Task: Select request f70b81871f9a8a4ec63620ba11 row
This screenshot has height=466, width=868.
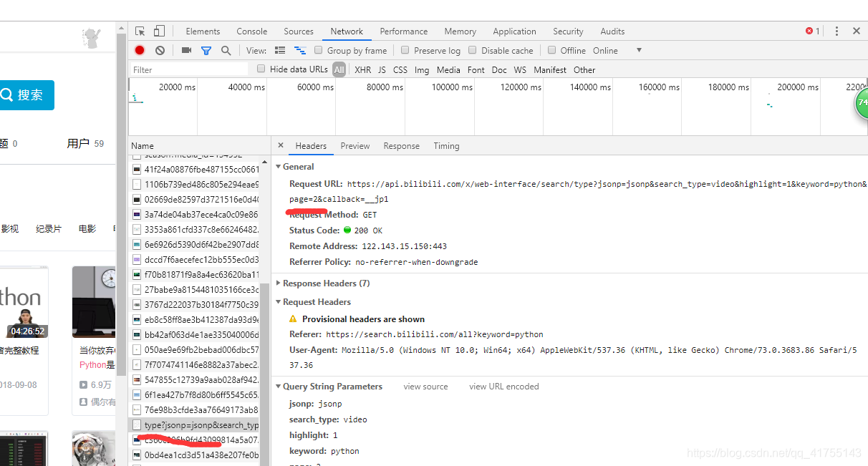Action: tap(194, 274)
